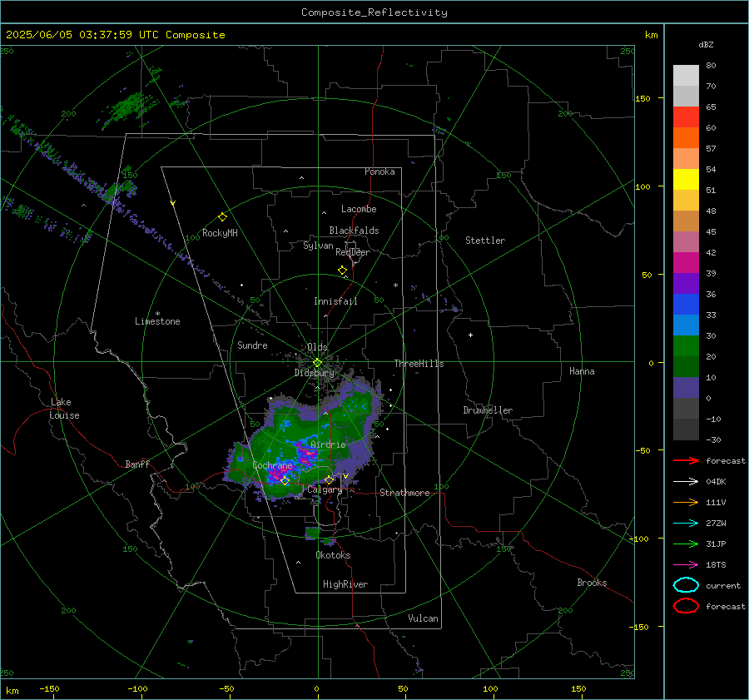Screen dimensions: 749x700
Task: Click the yellow diamond marker beside RockyMH
Action: [x=222, y=217]
